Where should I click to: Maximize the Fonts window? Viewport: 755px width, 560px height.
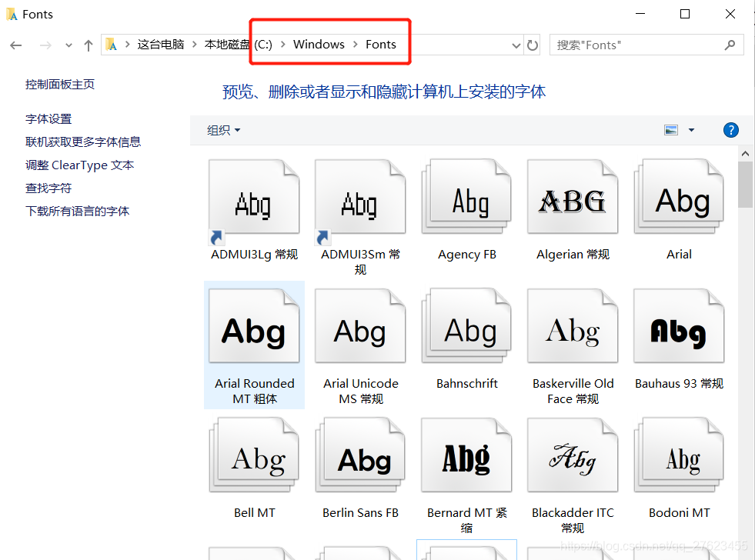(x=685, y=14)
